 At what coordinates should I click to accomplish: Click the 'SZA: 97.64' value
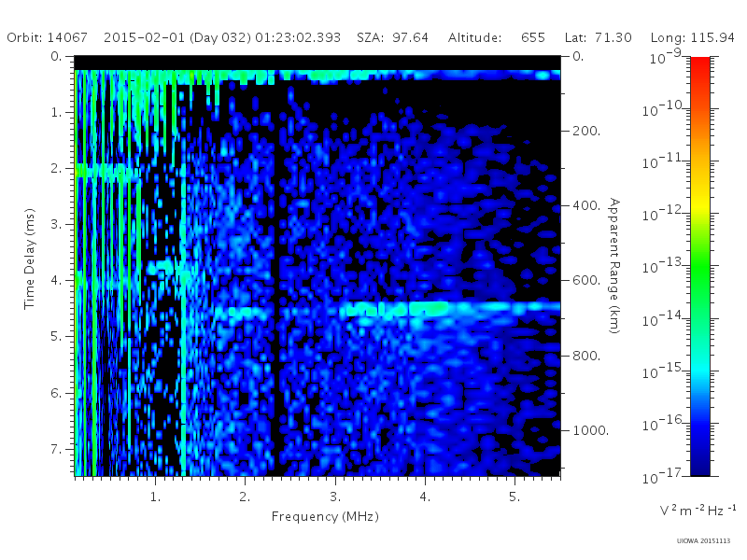pyautogui.click(x=392, y=37)
